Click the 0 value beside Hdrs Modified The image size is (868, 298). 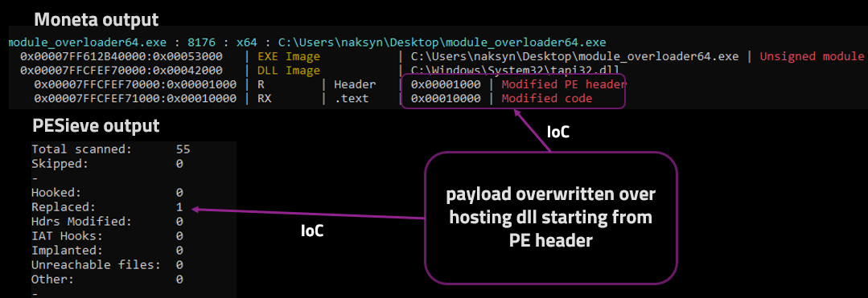(179, 222)
